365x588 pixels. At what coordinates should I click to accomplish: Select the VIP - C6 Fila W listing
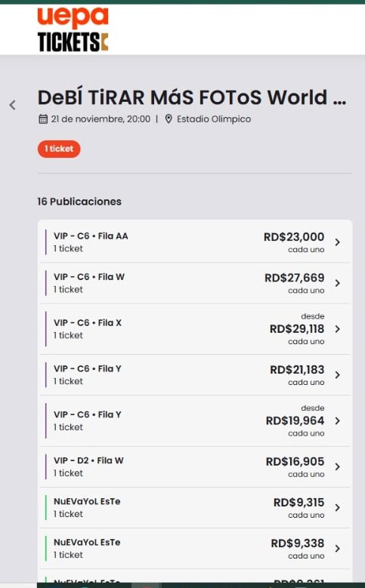(x=195, y=283)
